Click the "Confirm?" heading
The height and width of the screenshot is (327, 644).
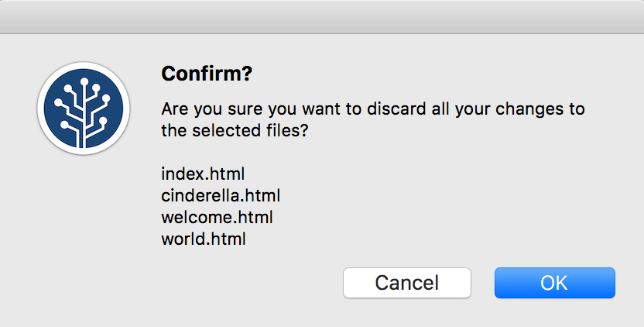click(x=207, y=74)
